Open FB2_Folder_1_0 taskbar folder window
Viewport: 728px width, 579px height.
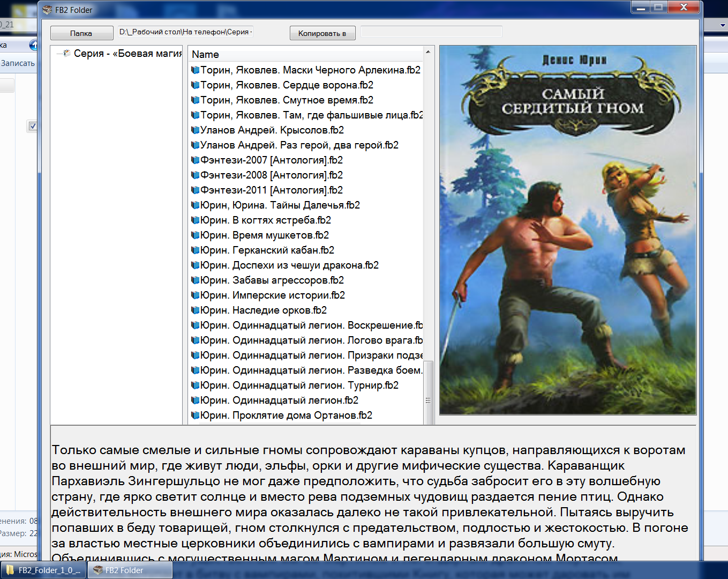click(43, 570)
